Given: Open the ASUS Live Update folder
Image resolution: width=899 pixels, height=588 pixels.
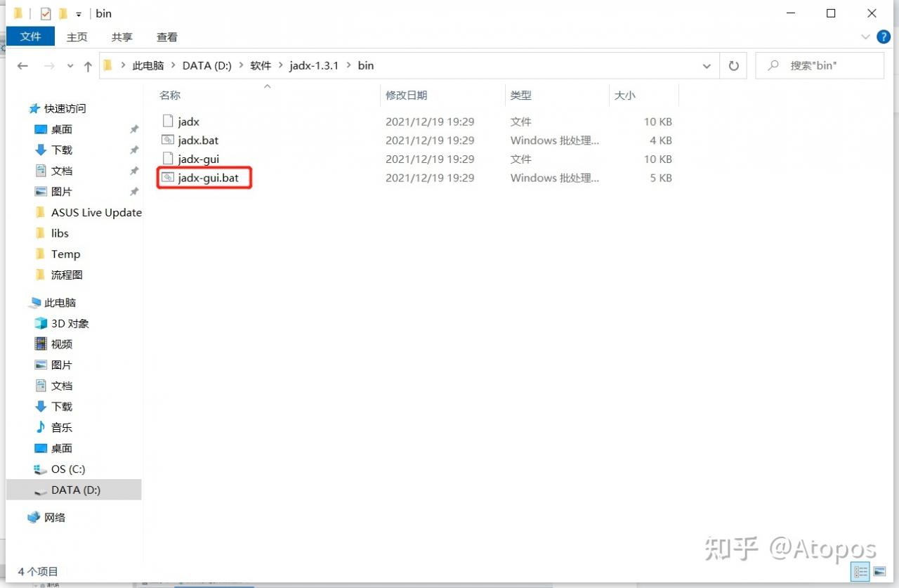Looking at the screenshot, I should point(96,212).
